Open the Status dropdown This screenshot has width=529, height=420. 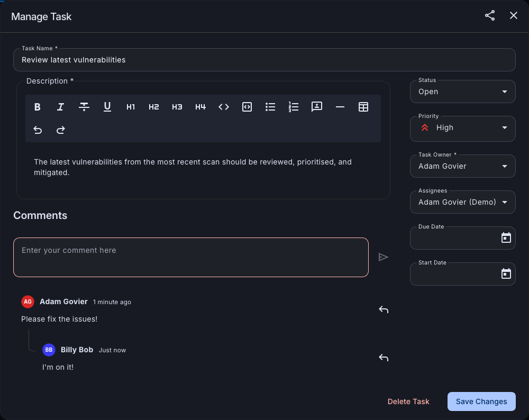click(x=462, y=92)
